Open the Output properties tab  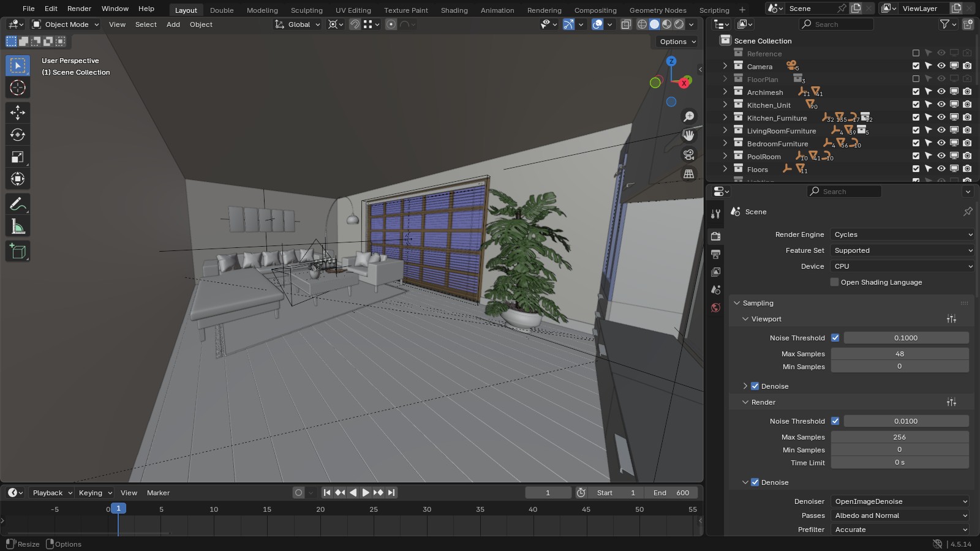pos(715,254)
